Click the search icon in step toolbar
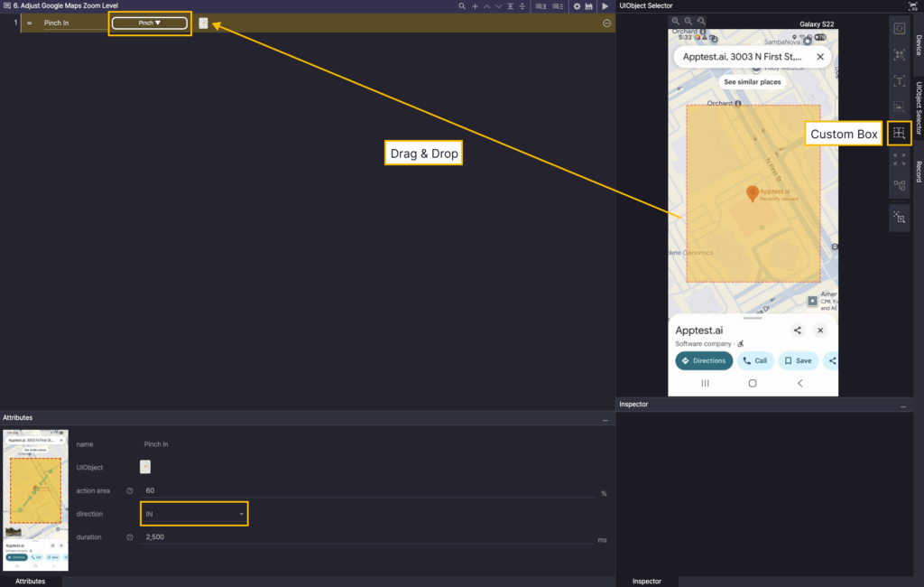Screen dimensions: 924x587 462,6
